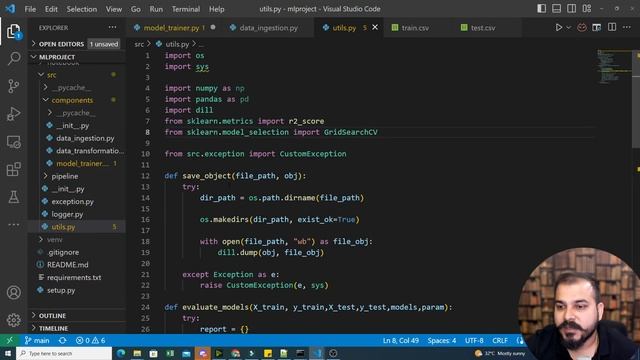Run the Python file with play button

pyautogui.click(x=558, y=27)
